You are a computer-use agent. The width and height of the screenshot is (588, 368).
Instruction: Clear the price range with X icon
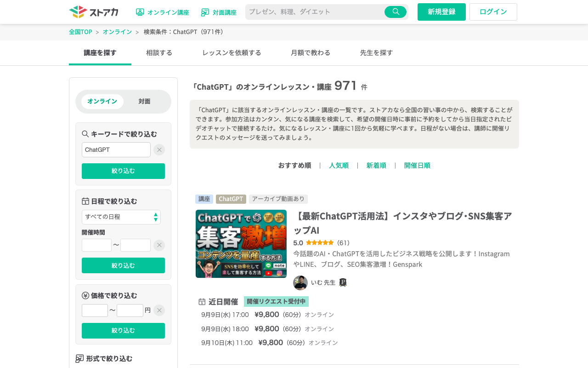pos(159,310)
